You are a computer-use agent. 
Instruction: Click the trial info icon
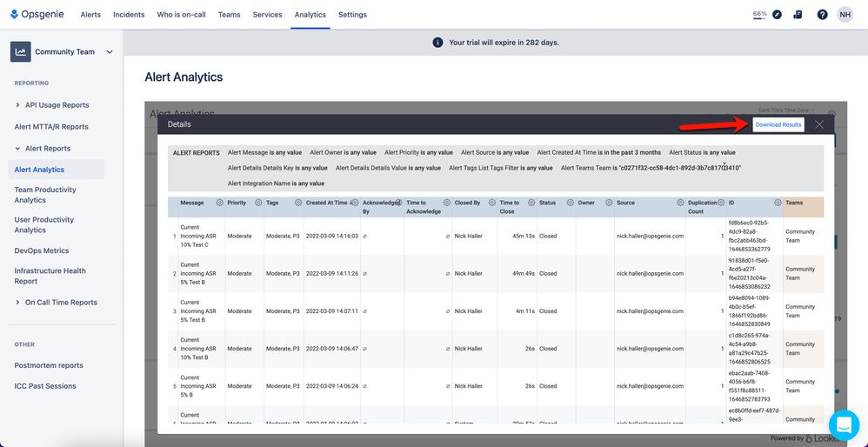pos(437,43)
